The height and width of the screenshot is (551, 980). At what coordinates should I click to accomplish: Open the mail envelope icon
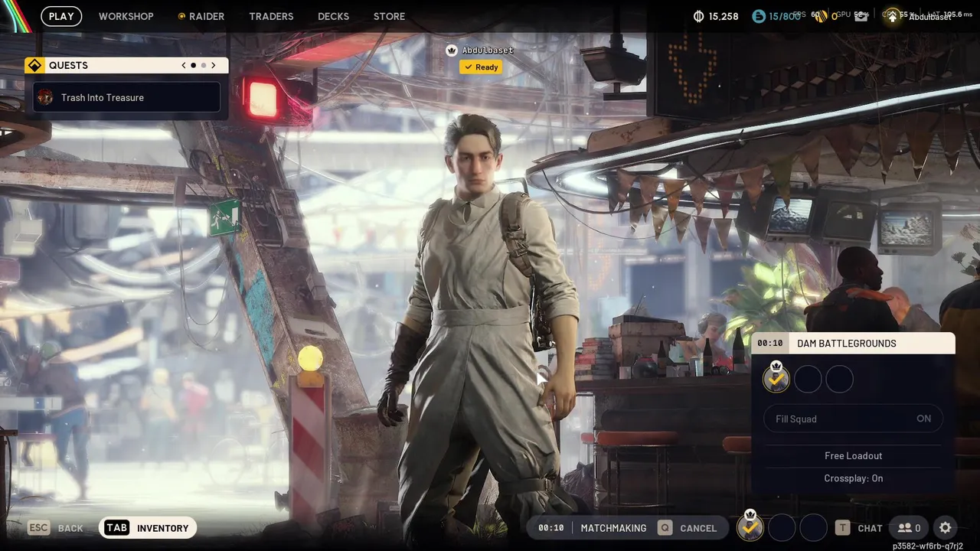[861, 16]
